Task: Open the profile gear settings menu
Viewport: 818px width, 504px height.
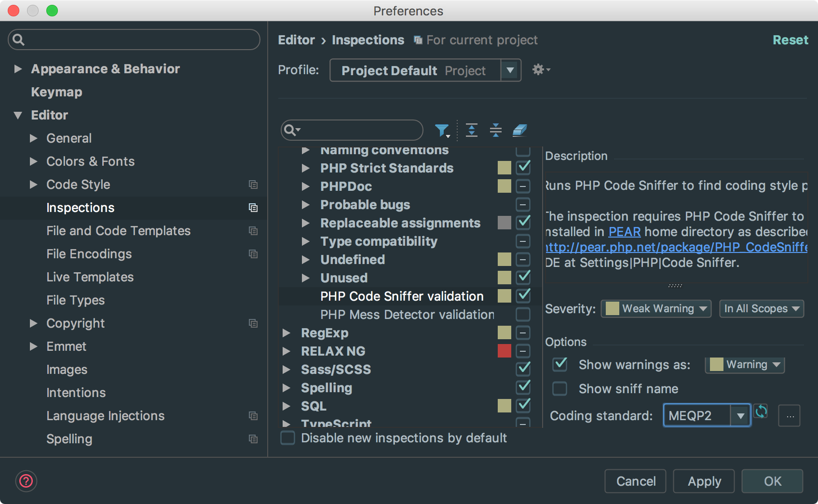Action: coord(540,70)
